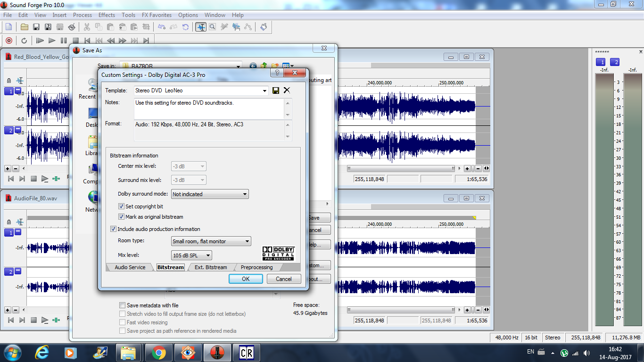Click the 48,000 Hz status bar entry
644x362 pixels.
click(507, 337)
